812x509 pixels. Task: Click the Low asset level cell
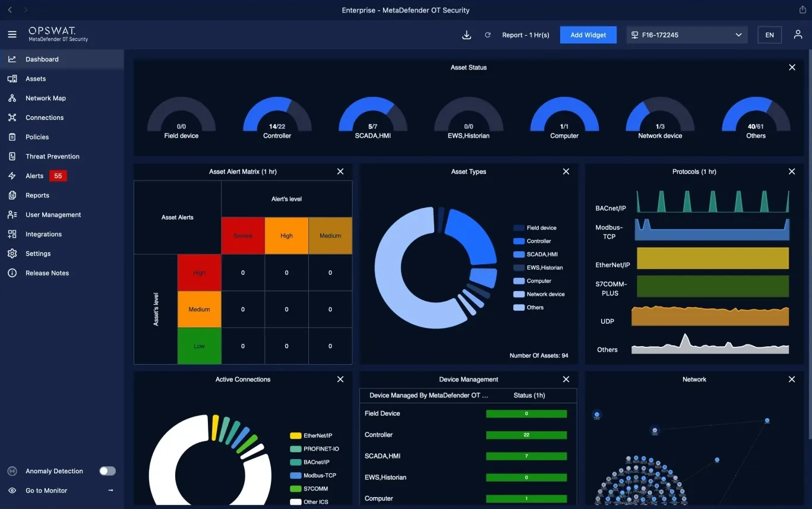point(199,346)
